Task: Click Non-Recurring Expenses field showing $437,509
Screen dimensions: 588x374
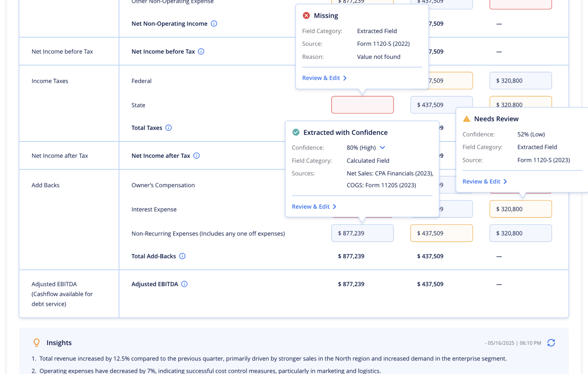Action: [441, 233]
